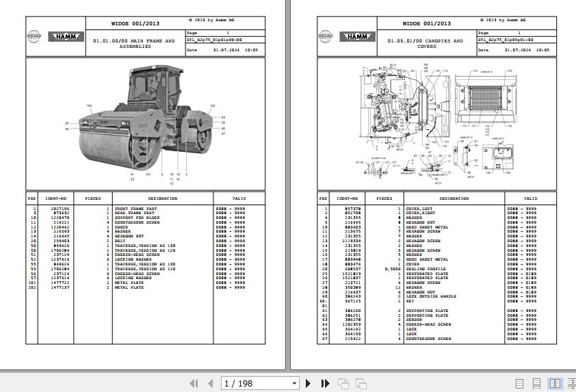Click the HAMM logo on right page
The image size is (576, 392).
coord(356,37)
